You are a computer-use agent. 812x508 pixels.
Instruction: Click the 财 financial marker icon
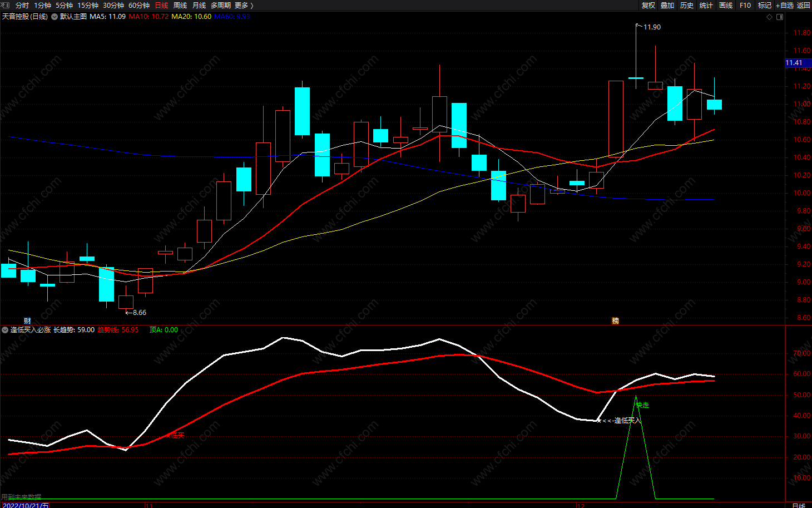pyautogui.click(x=27, y=321)
